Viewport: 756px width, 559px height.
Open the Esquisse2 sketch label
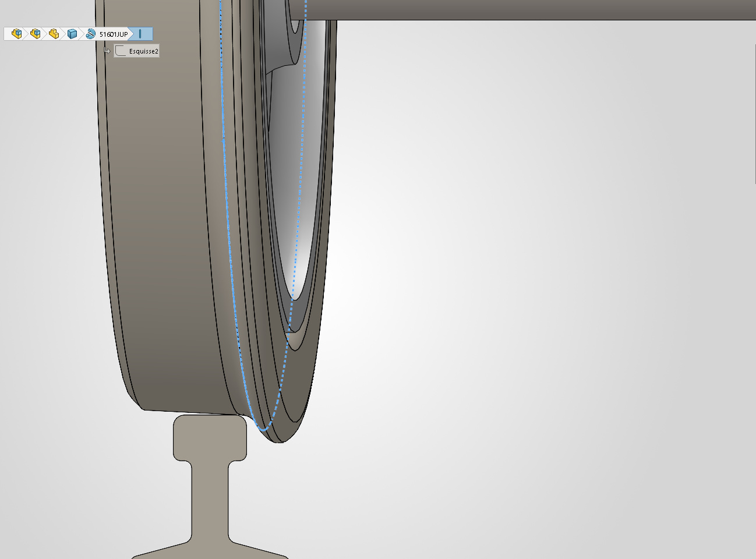tap(143, 51)
